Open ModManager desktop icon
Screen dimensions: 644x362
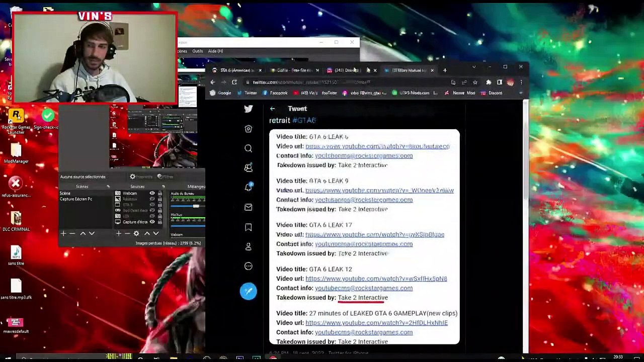coord(16,153)
